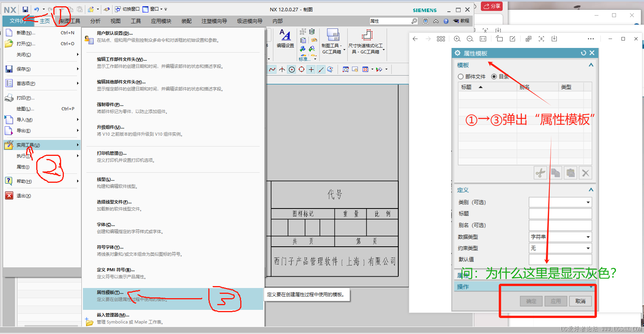Click the full screen icon beside search box
Viewport: 644px width, 334px height.
(x=426, y=21)
